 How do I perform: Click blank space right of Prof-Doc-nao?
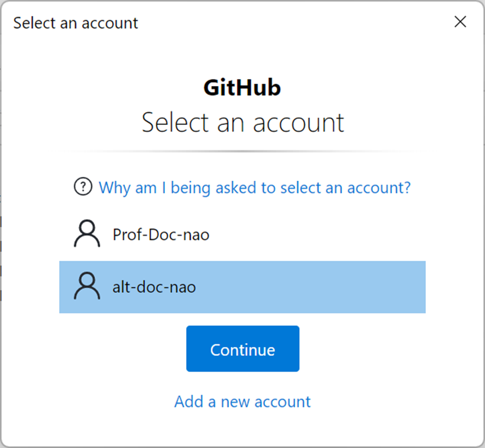[x=315, y=234]
